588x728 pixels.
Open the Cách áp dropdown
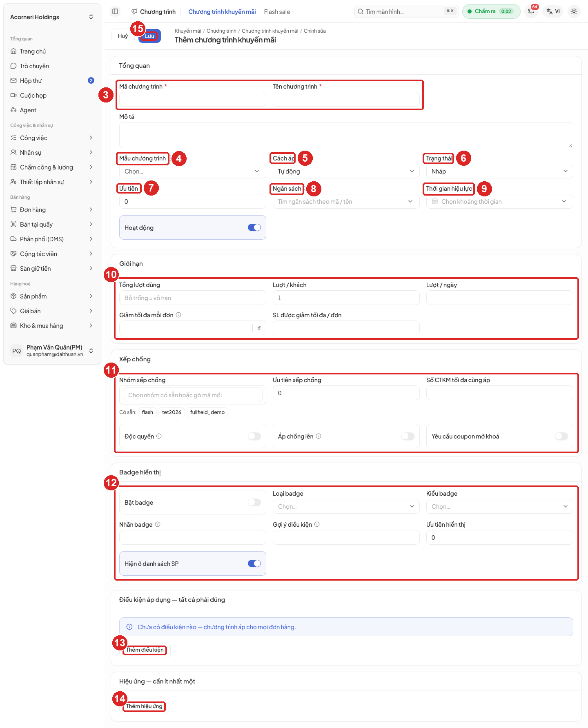[x=346, y=171]
